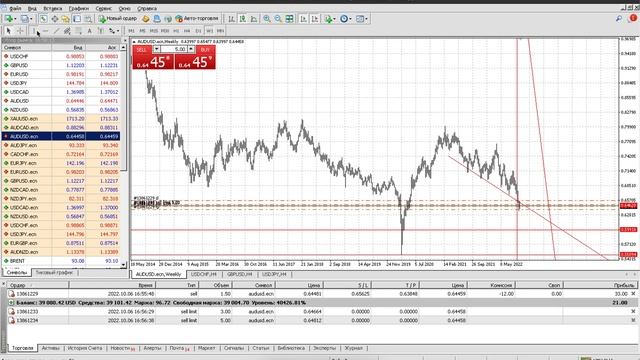
Task: Select the Vertical Line drawing tool
Action: (34, 31)
